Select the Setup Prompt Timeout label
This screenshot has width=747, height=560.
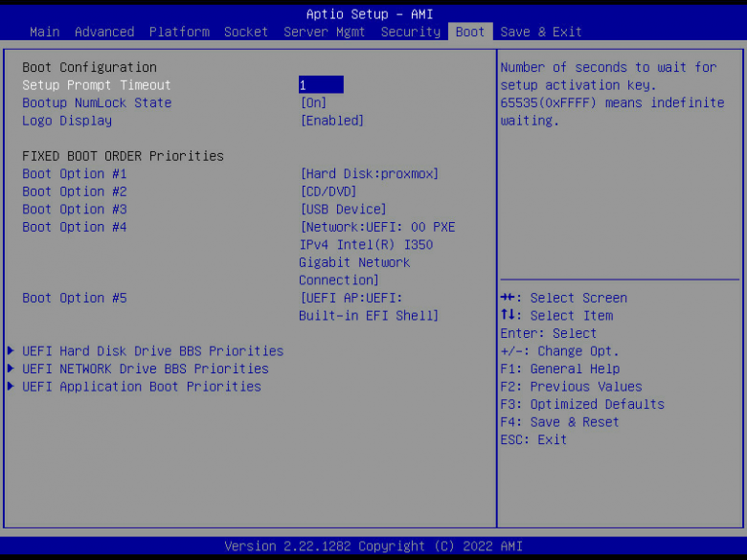pyautogui.click(x=96, y=85)
